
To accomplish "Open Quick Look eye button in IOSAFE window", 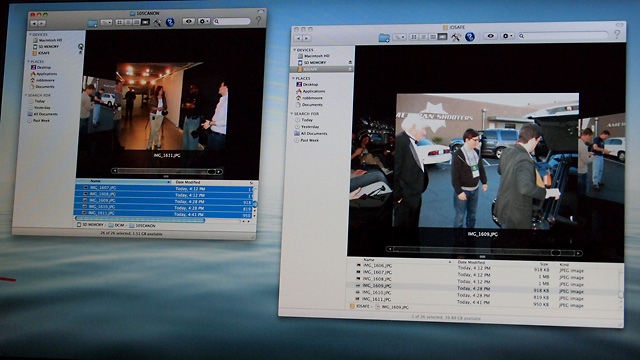I will tap(491, 36).
